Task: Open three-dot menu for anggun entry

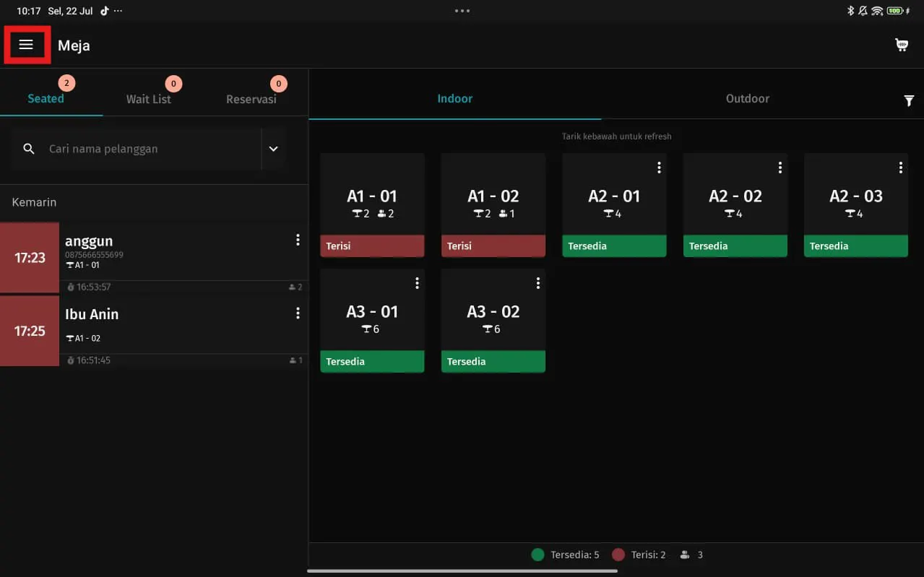Action: point(298,240)
